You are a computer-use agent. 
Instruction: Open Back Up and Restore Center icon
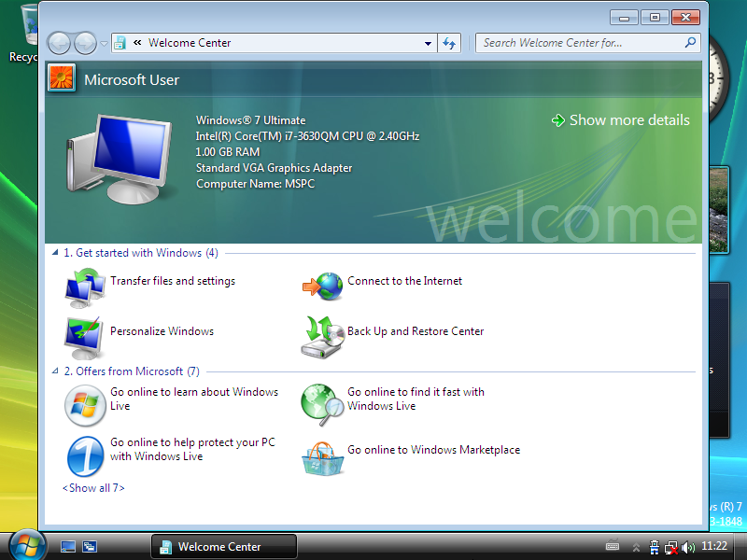click(322, 337)
